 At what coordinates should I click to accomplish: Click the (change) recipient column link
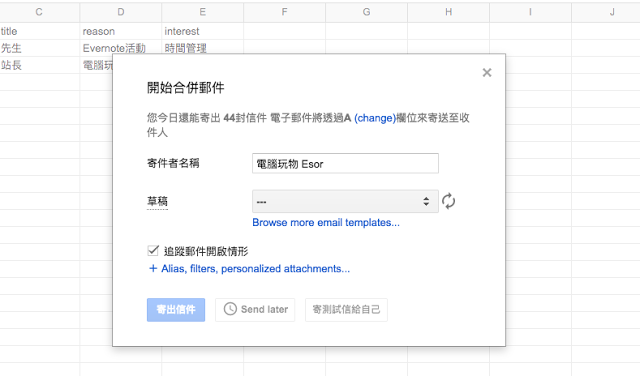pyautogui.click(x=375, y=118)
